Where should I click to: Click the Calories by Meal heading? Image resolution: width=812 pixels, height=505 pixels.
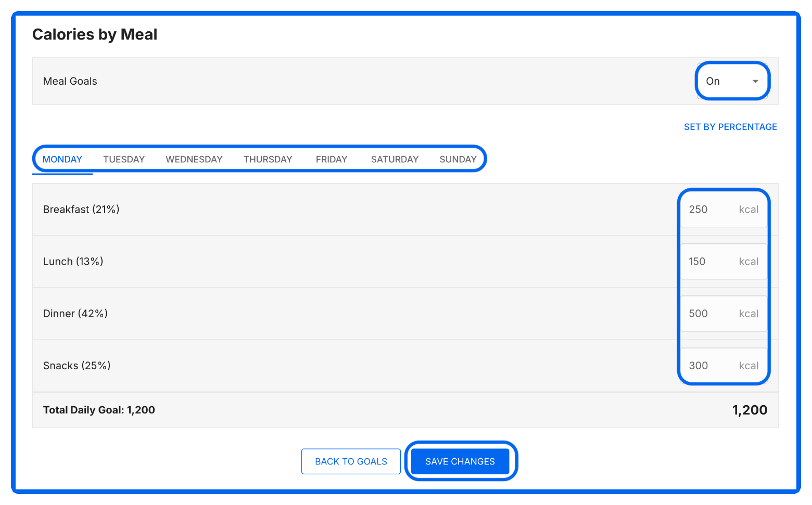95,34
